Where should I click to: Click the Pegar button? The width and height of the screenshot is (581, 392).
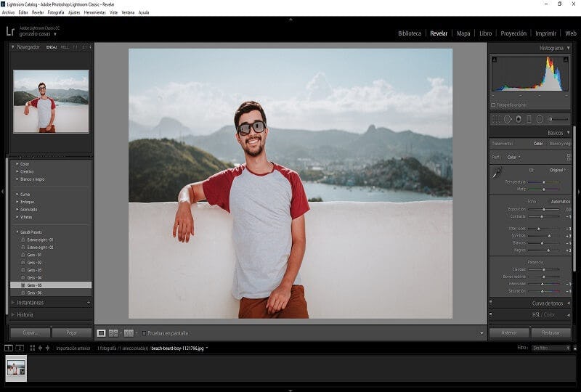pos(71,333)
